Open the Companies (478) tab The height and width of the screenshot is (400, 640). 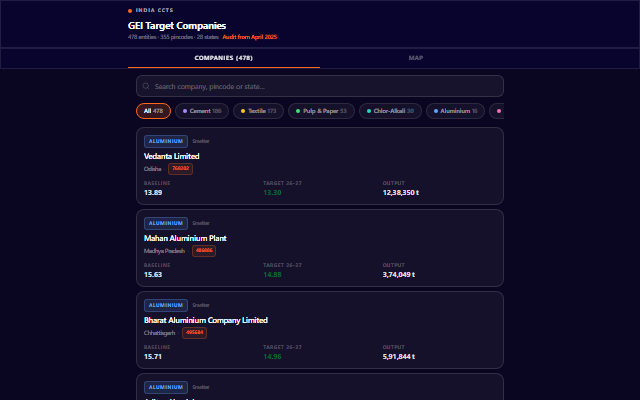pyautogui.click(x=224, y=58)
